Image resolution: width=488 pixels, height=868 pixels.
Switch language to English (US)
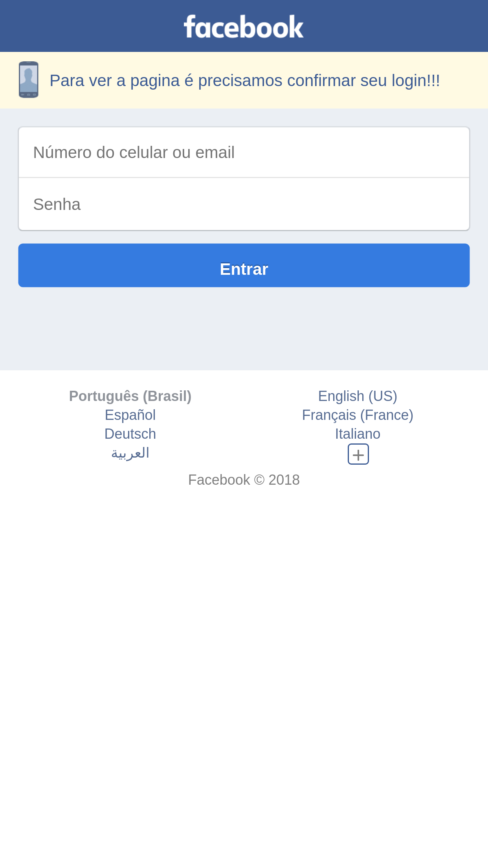pyautogui.click(x=358, y=396)
